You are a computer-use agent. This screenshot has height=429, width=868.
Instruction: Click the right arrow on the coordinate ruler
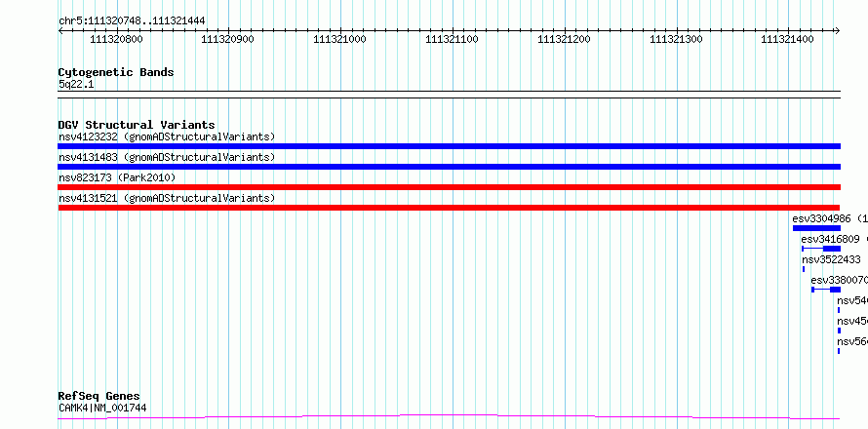[838, 31]
